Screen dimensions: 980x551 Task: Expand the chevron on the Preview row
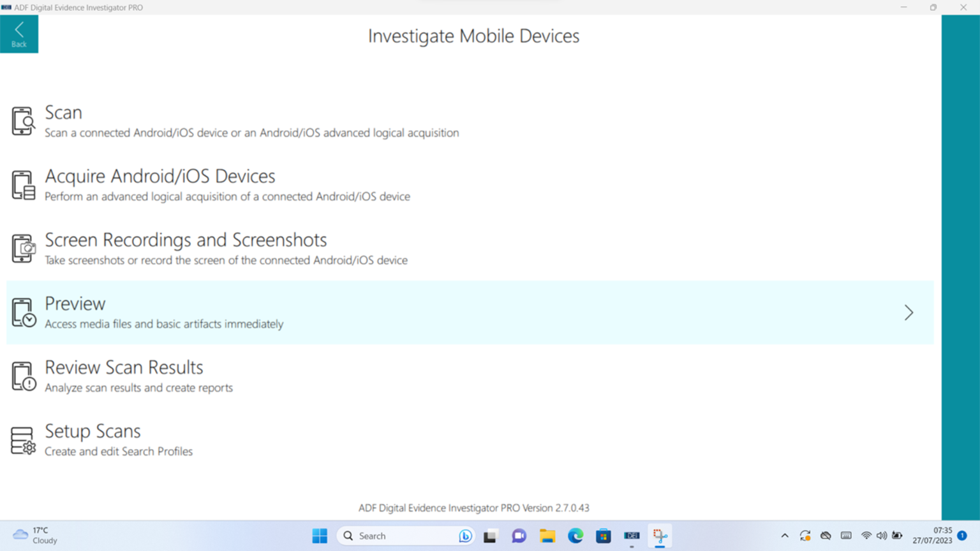[909, 312]
